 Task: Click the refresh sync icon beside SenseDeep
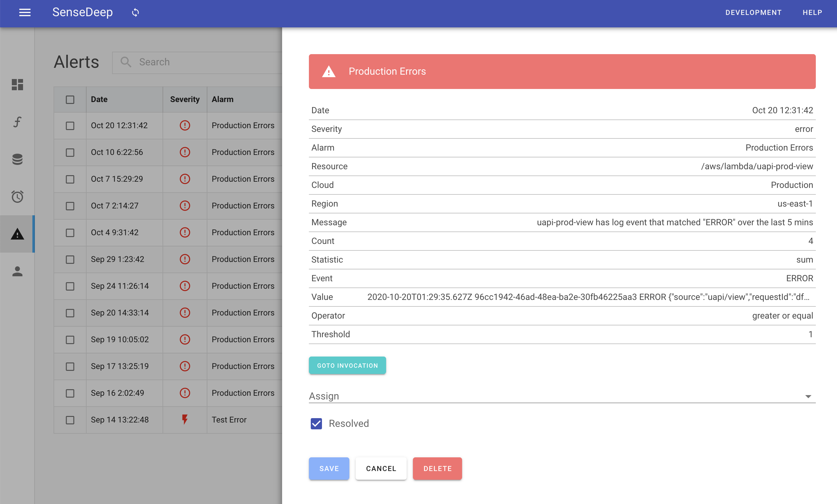click(135, 12)
